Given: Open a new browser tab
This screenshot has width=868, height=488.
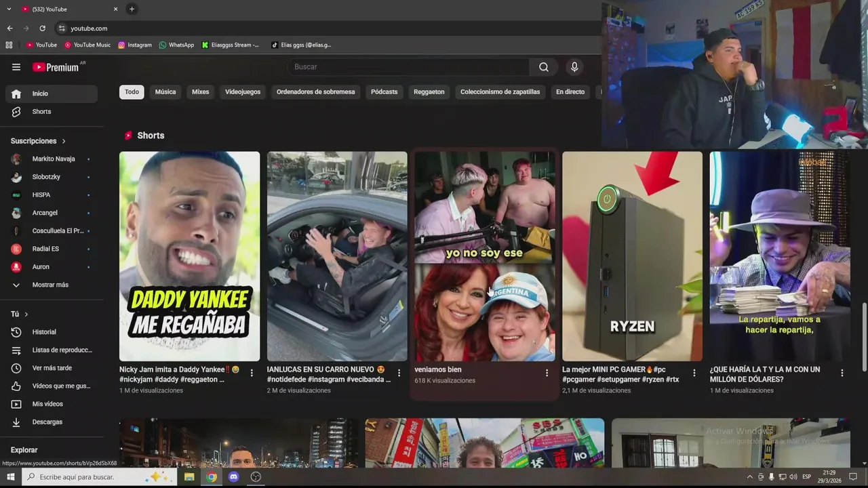Looking at the screenshot, I should click(x=132, y=9).
